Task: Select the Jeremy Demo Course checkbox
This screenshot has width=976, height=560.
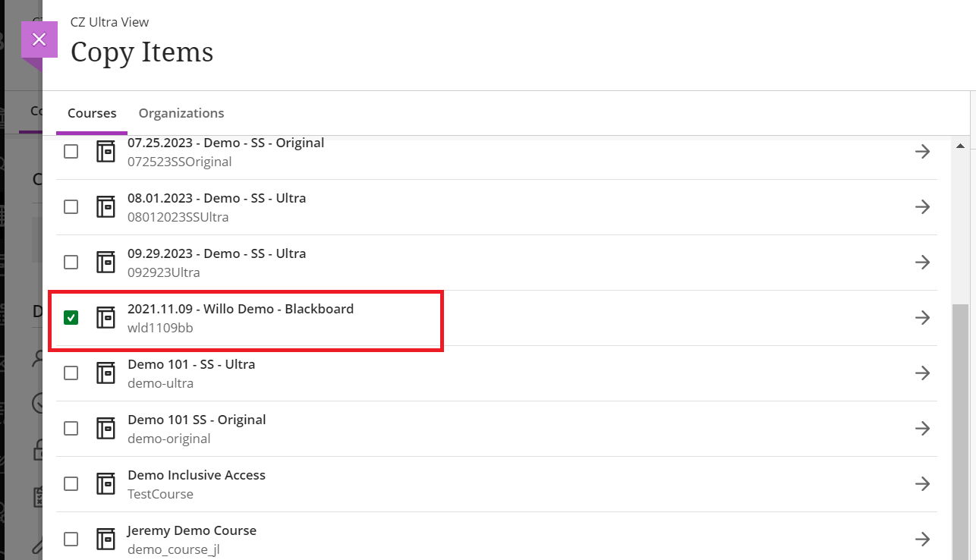Action: 71,539
